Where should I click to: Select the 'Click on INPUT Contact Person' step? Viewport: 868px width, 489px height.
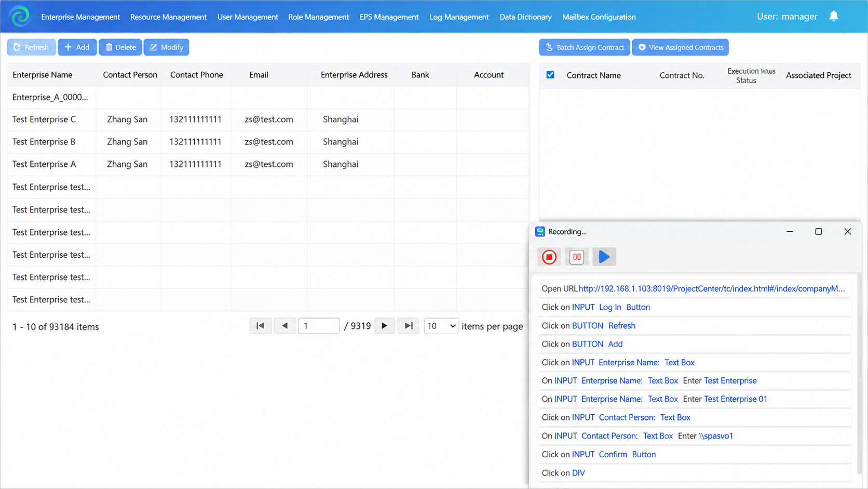click(695, 417)
